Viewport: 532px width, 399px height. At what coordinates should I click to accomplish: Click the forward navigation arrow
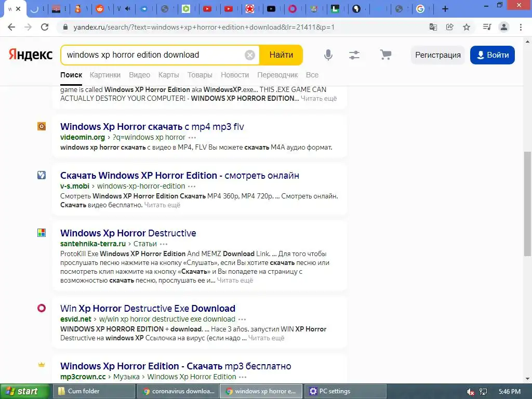tap(28, 27)
